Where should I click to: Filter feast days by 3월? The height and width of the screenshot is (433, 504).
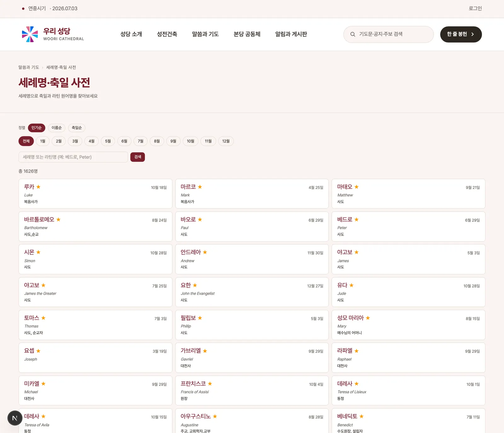[75, 141]
